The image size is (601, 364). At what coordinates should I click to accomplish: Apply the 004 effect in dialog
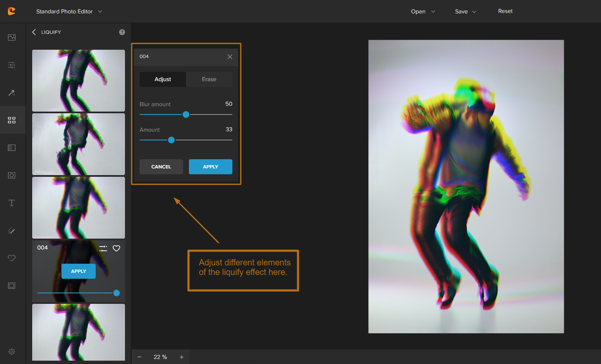pyautogui.click(x=210, y=167)
